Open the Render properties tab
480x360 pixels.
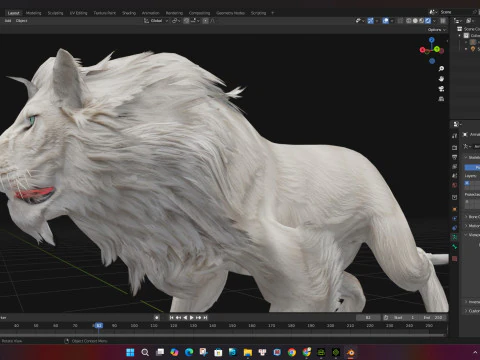pos(455,147)
